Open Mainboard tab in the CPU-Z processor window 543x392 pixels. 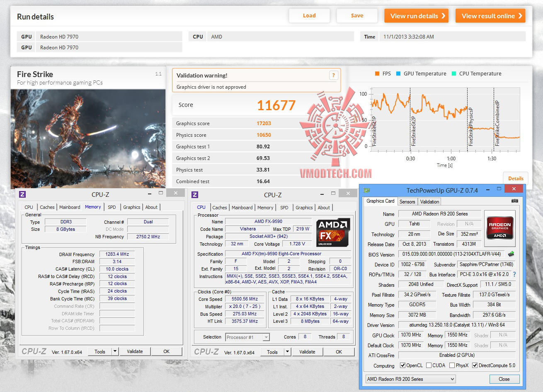(x=242, y=208)
